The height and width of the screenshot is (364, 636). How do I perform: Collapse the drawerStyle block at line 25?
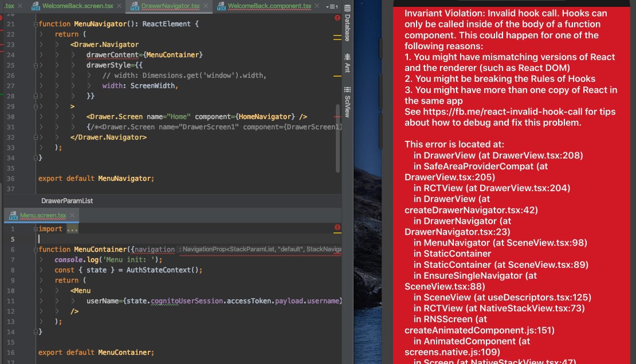[36, 65]
